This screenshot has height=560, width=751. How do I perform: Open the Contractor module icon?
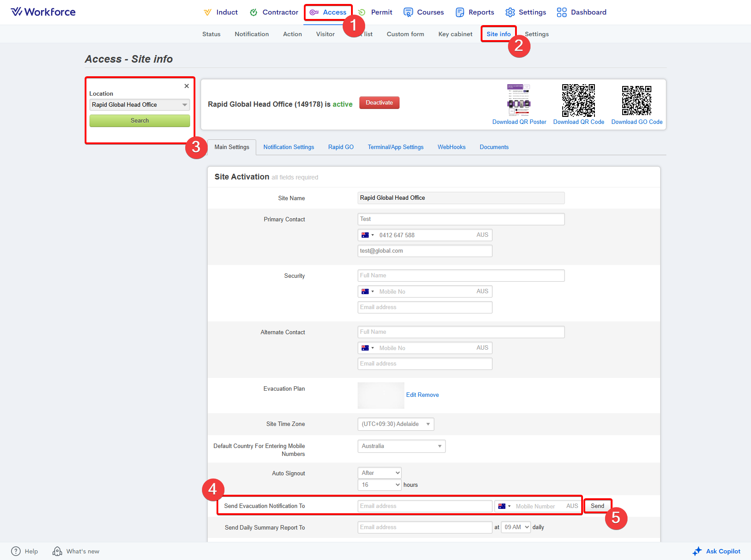coord(254,12)
